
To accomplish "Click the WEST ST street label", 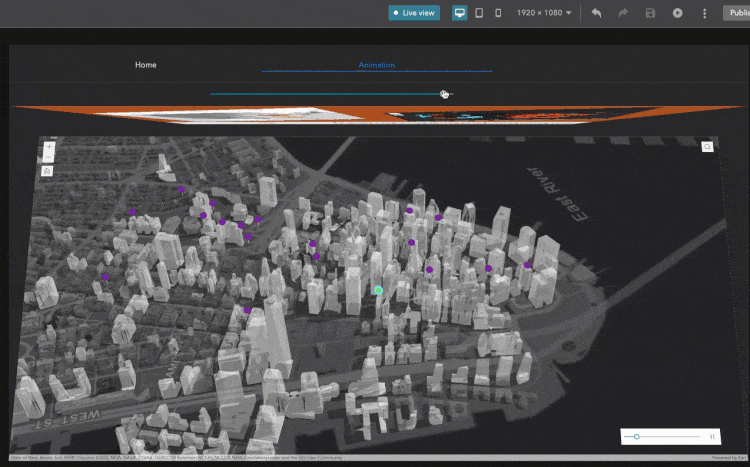I will coord(69,420).
